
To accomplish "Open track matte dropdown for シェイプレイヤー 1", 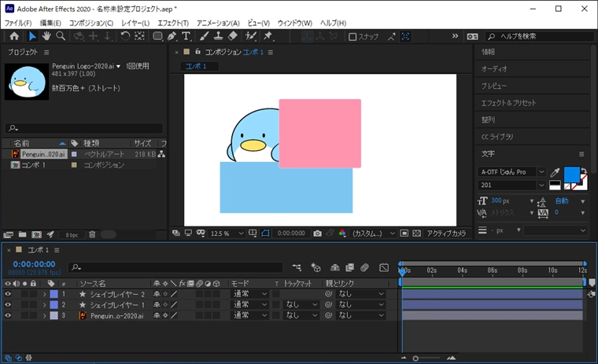I will [x=301, y=304].
